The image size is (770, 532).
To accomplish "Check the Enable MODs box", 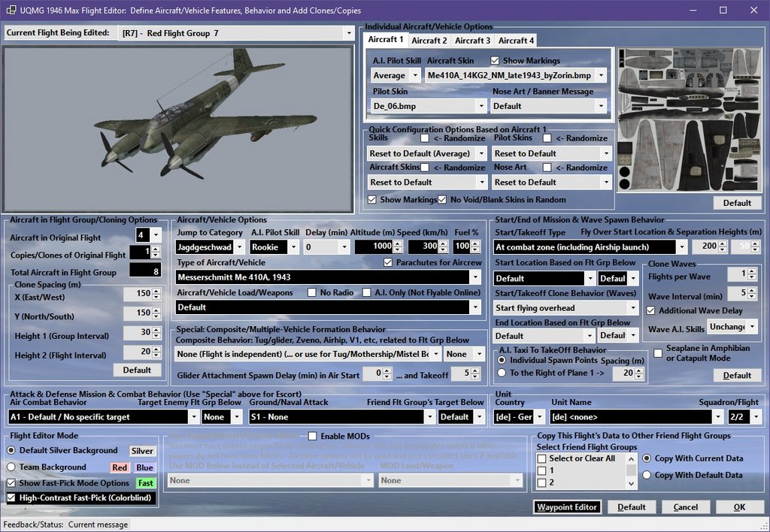I will tap(312, 437).
